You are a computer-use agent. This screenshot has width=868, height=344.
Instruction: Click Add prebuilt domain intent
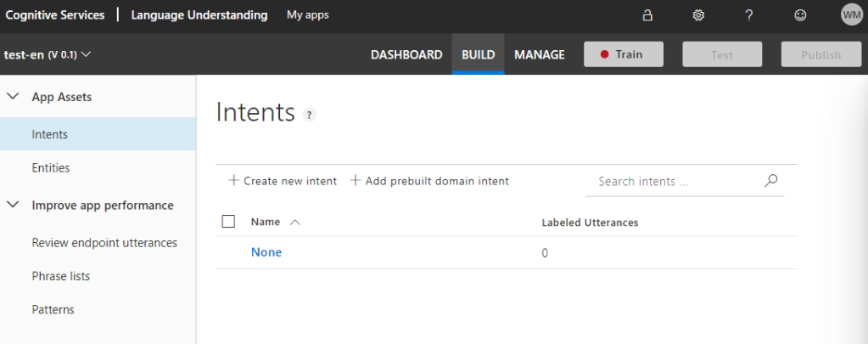[430, 181]
